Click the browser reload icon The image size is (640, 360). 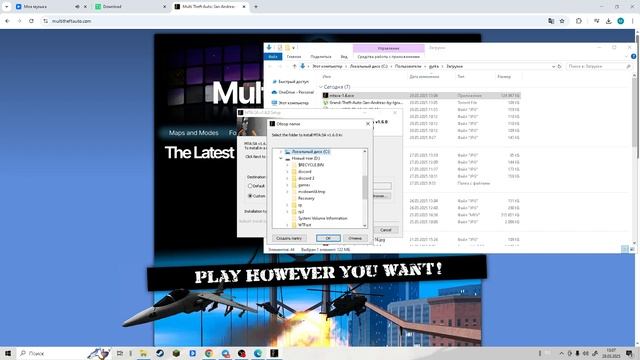pyautogui.click(x=31, y=21)
